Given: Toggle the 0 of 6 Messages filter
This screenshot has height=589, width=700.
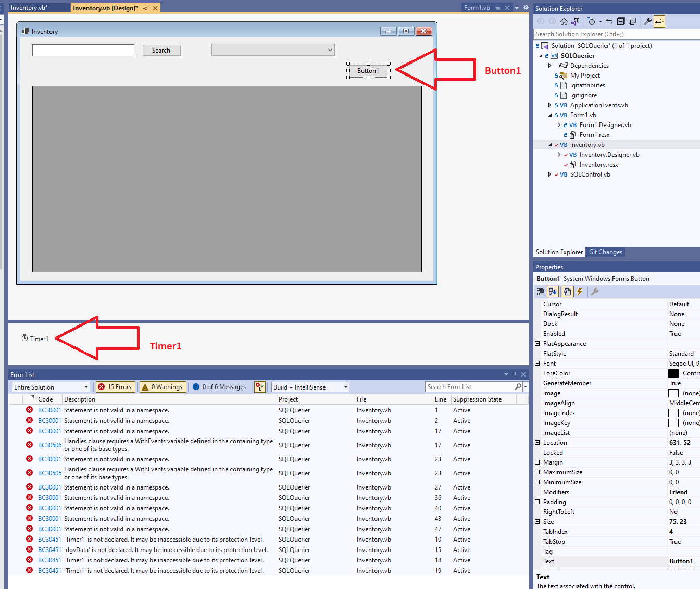Looking at the screenshot, I should tap(219, 387).
